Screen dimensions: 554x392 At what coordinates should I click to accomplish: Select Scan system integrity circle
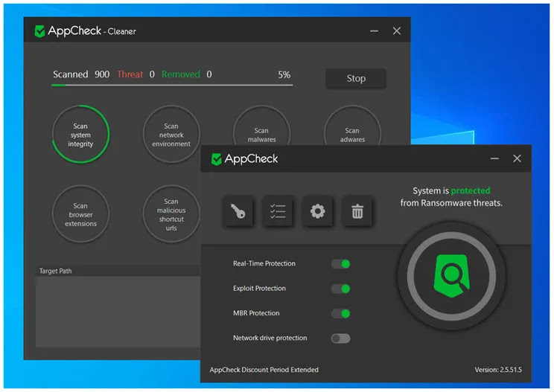[80, 135]
